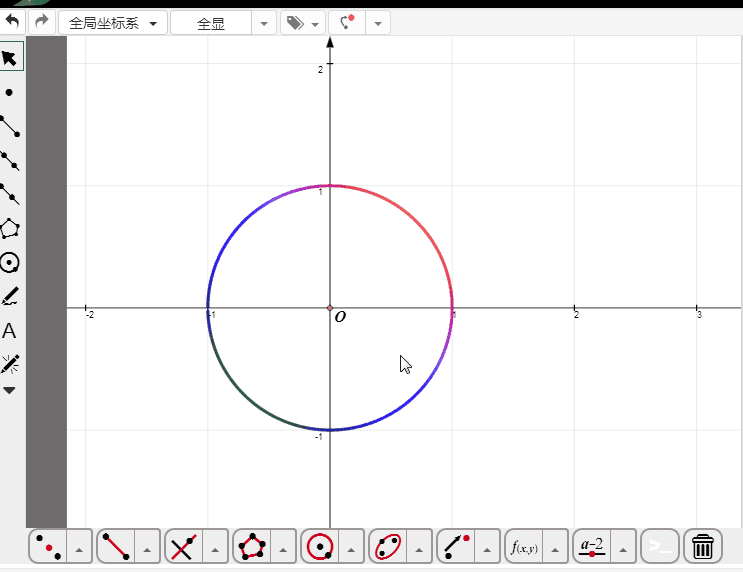Expand options for the ellipse tool
Viewport: 743px width, 572px height.
pos(419,547)
